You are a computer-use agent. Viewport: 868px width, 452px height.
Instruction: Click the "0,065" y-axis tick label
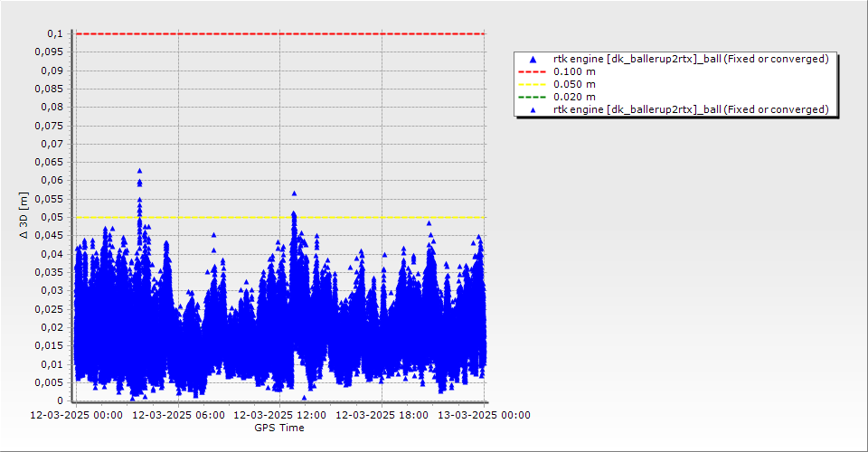click(x=49, y=162)
